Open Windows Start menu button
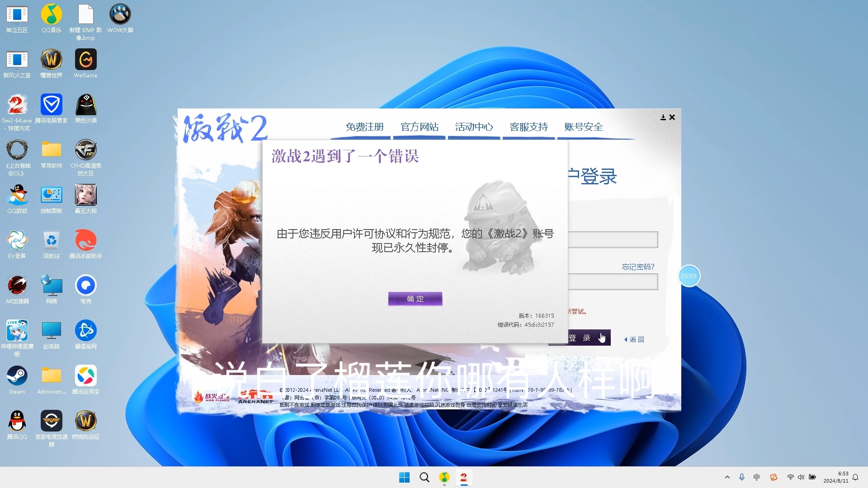868x488 pixels. pos(404,477)
